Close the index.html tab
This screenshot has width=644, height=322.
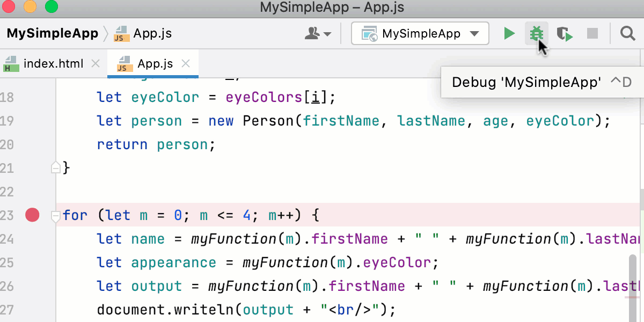click(96, 64)
